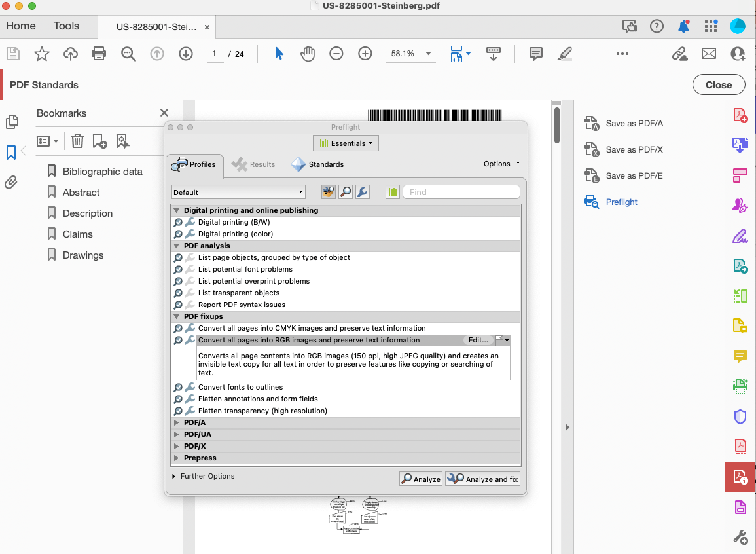Click the Analyze and fix button

483,479
